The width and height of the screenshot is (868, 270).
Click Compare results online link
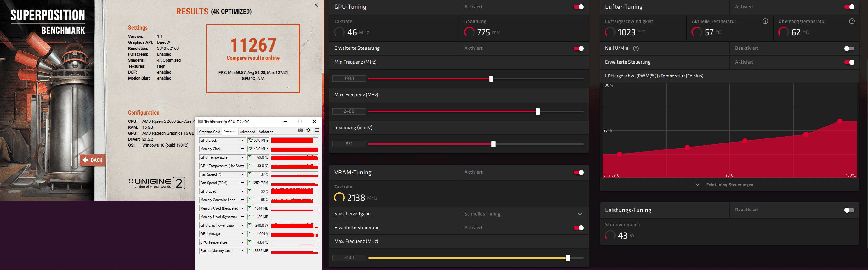pyautogui.click(x=253, y=58)
